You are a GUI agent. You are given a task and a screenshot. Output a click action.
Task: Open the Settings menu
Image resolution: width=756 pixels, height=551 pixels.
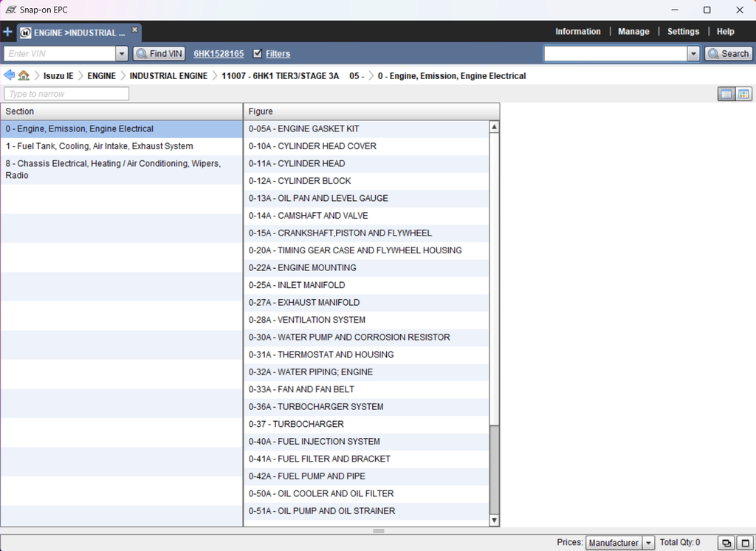(683, 31)
